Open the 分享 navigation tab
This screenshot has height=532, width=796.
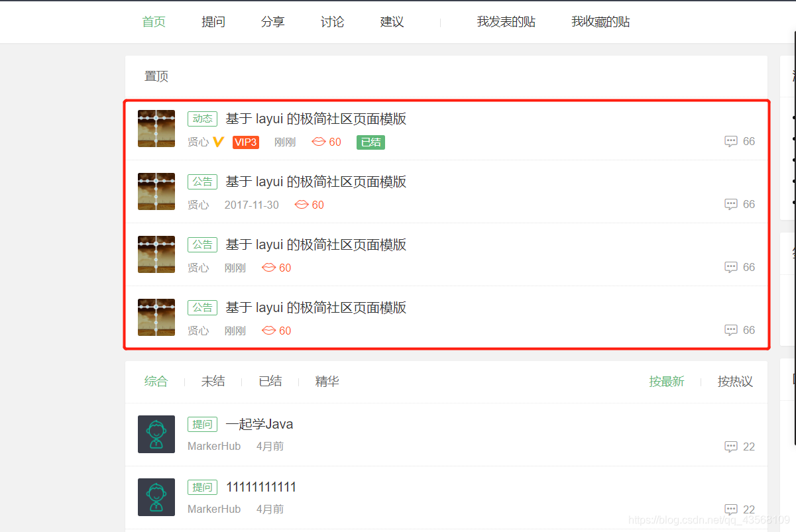273,22
